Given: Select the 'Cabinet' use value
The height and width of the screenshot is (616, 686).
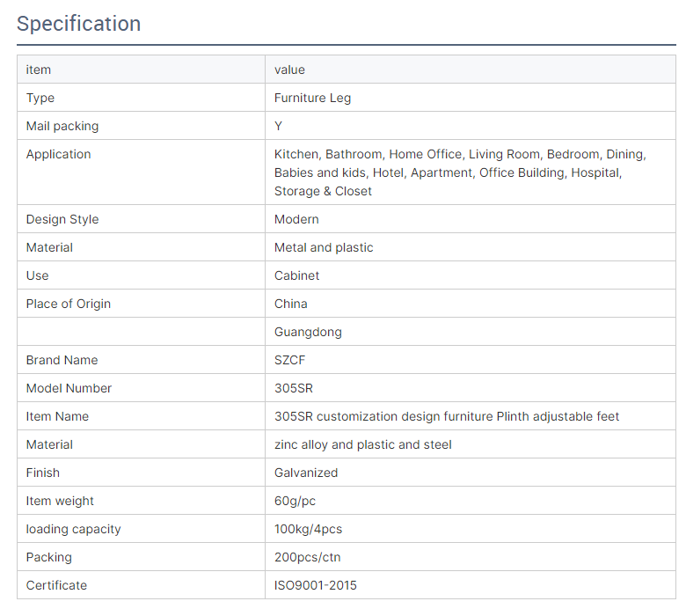Looking at the screenshot, I should click(296, 275).
